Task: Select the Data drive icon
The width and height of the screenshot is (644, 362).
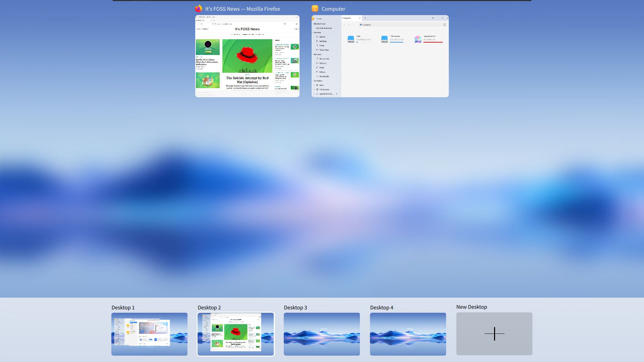Action: tap(351, 39)
